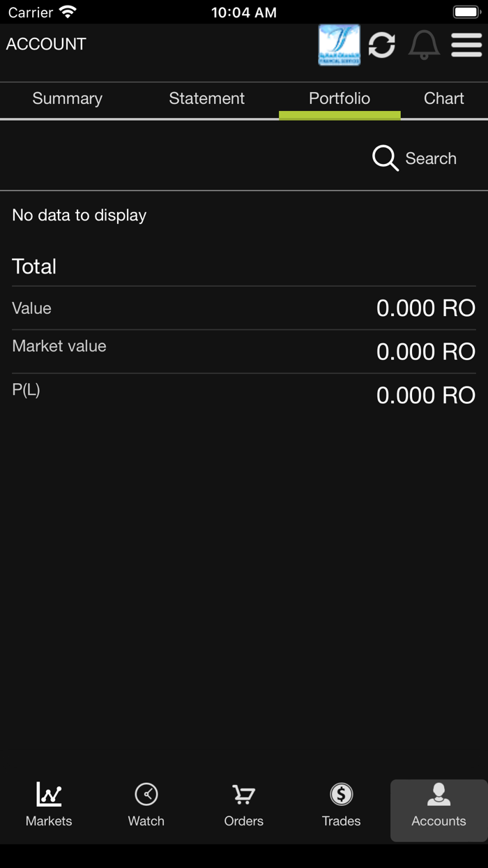Tap the brokerage logo thumbnail
Viewport: 488px width, 868px height.
(340, 45)
